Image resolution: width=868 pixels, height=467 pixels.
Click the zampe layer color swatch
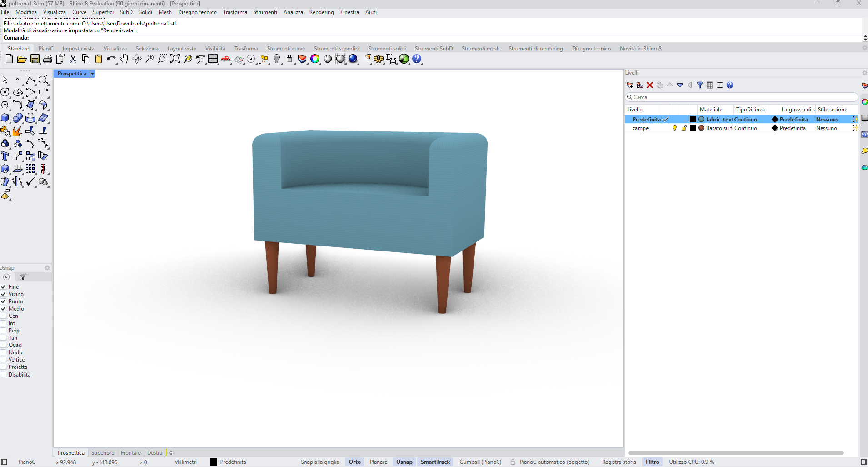pyautogui.click(x=693, y=128)
